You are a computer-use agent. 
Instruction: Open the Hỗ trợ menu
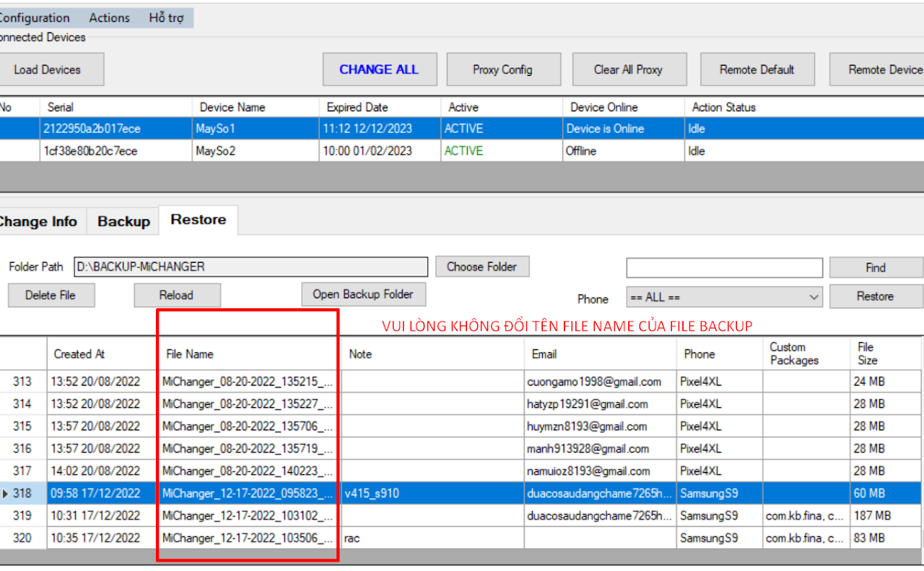(x=166, y=18)
